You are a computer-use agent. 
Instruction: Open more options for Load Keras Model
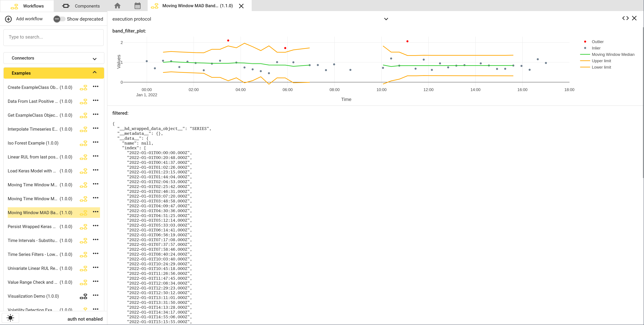[95, 170]
